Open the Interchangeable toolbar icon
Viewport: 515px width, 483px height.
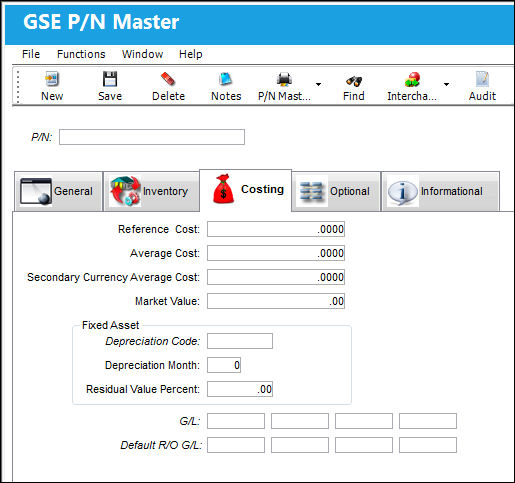[x=412, y=79]
